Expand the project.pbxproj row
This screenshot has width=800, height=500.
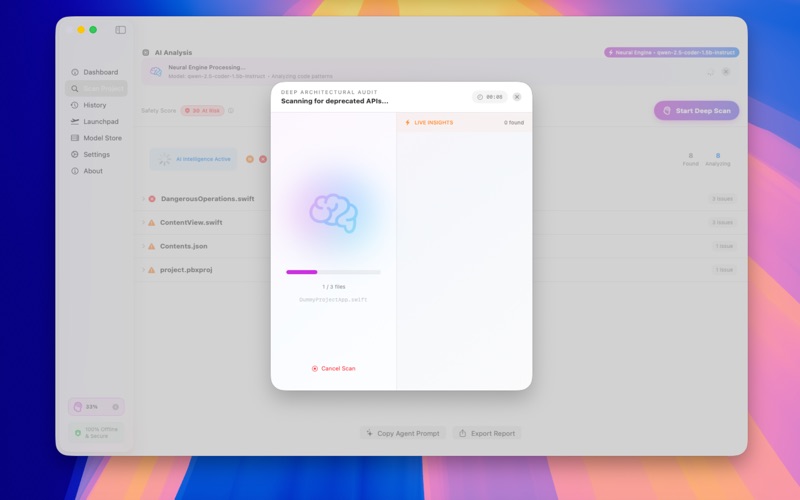pyautogui.click(x=143, y=269)
